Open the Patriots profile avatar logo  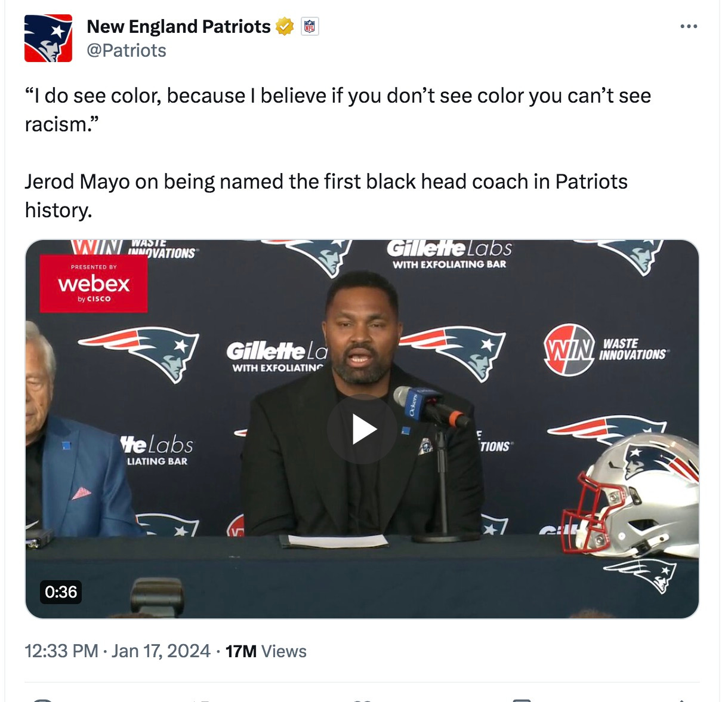tap(48, 38)
